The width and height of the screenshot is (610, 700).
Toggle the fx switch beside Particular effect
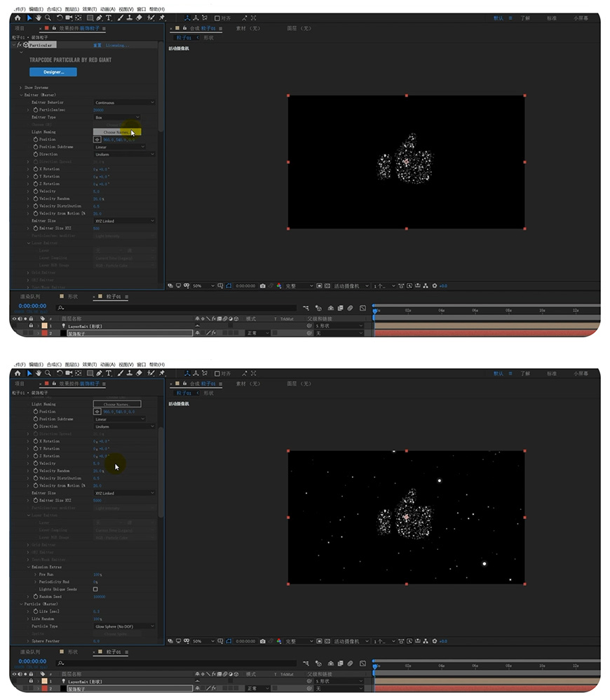tap(19, 45)
